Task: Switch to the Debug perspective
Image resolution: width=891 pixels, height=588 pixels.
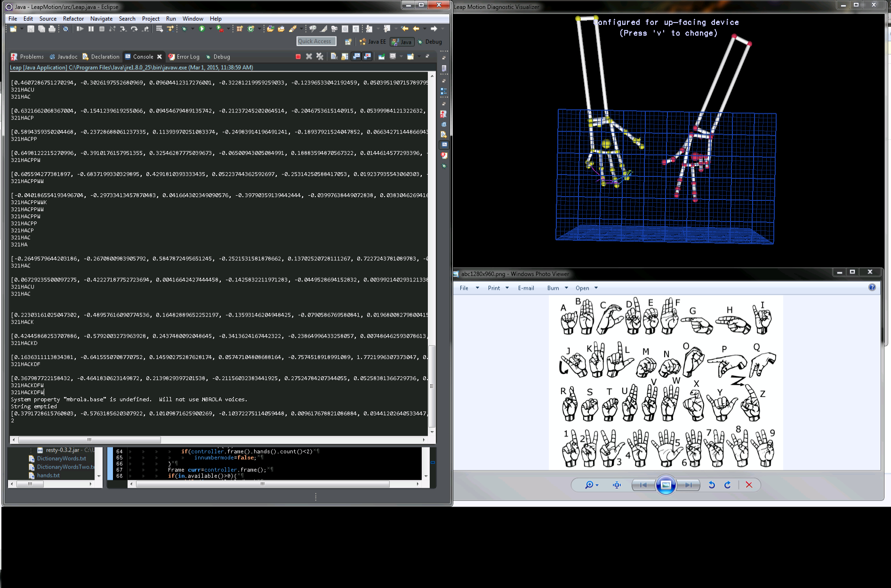Action: pos(430,42)
